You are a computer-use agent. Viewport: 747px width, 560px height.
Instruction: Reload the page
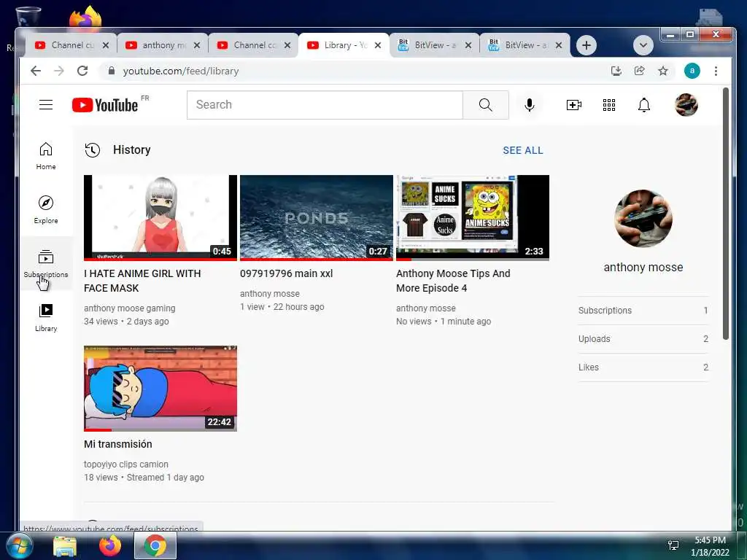coord(82,71)
